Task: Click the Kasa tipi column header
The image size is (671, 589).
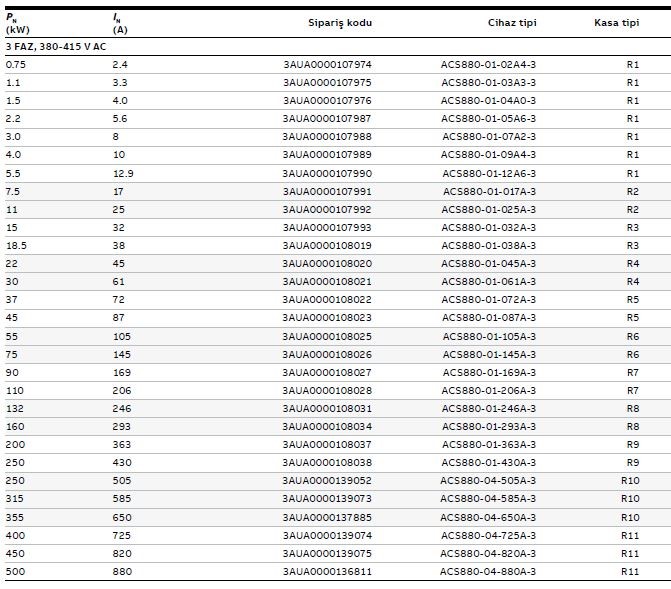Action: pos(616,23)
